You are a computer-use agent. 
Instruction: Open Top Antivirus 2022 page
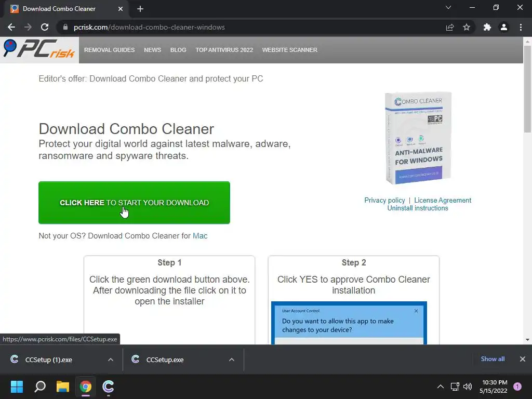tap(224, 50)
